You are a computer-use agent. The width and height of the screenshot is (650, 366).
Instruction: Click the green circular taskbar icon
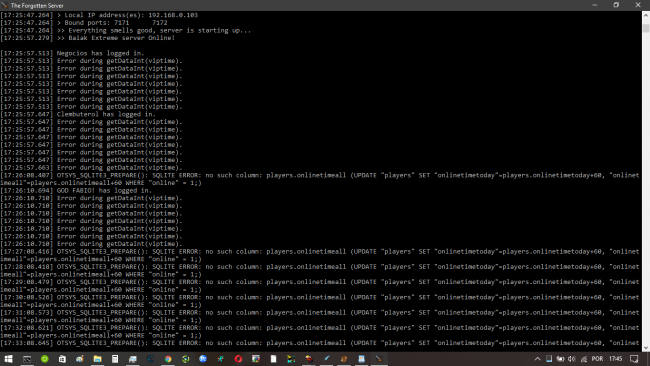click(45, 359)
